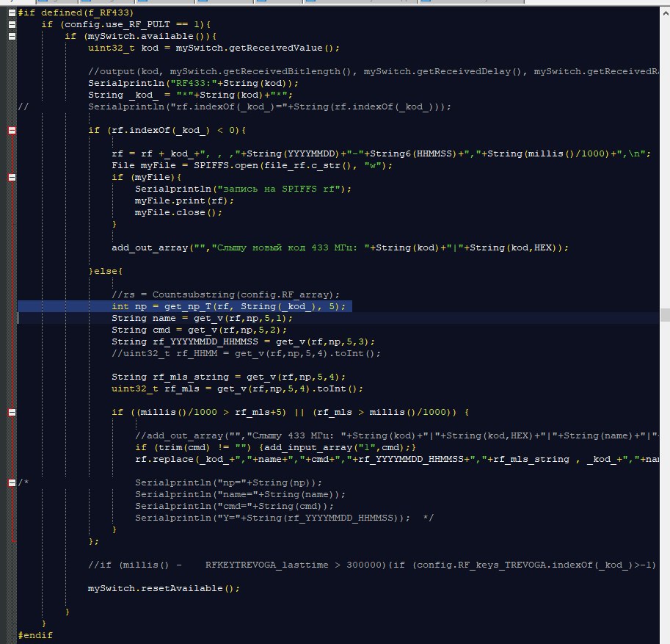Click the comment line containing 'RFKEYTREVOGA_lasttime > 300000'
The image size is (670, 644).
coord(372,565)
